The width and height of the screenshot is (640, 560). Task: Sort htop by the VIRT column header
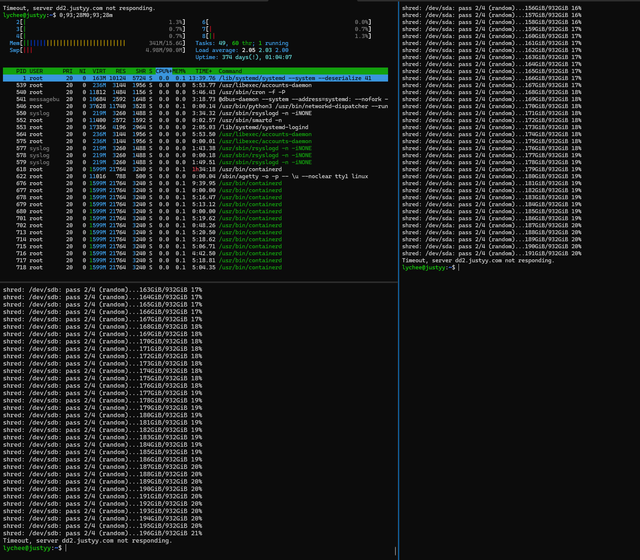[x=99, y=71]
